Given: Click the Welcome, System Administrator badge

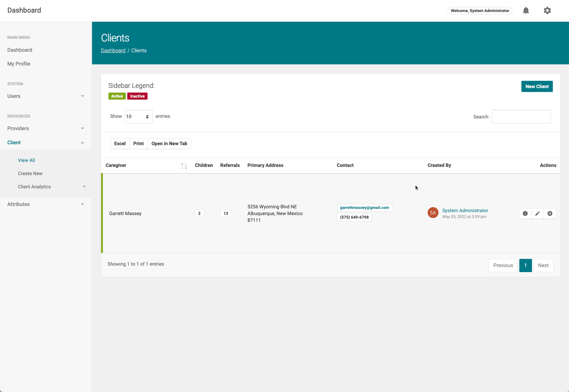Looking at the screenshot, I should tap(480, 11).
